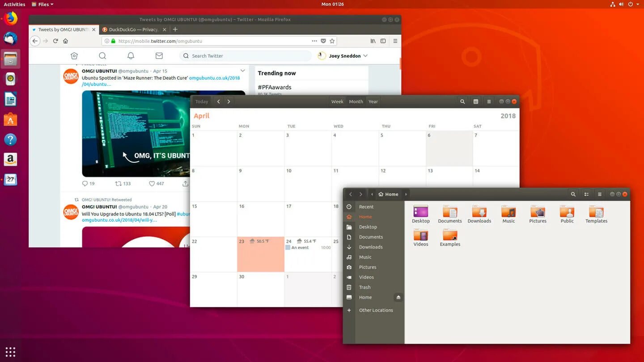This screenshot has height=362, width=644.
Task: Go to previous month in Calendar
Action: pos(219,101)
